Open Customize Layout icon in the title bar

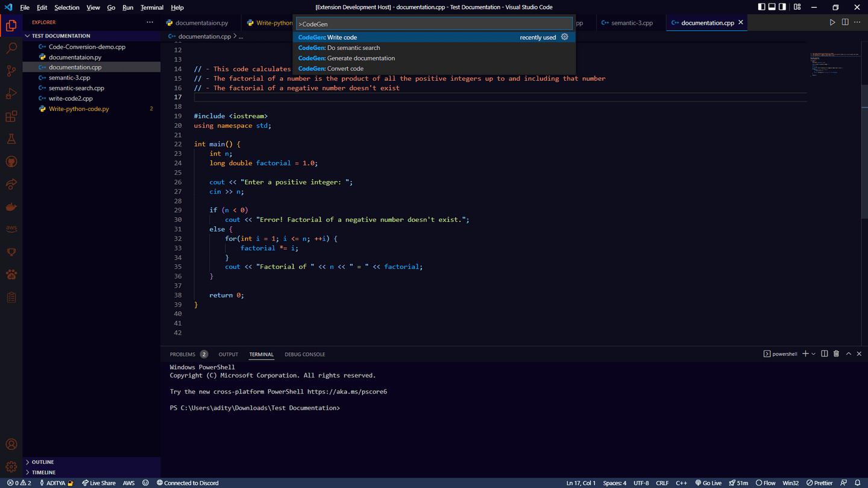pyautogui.click(x=797, y=7)
